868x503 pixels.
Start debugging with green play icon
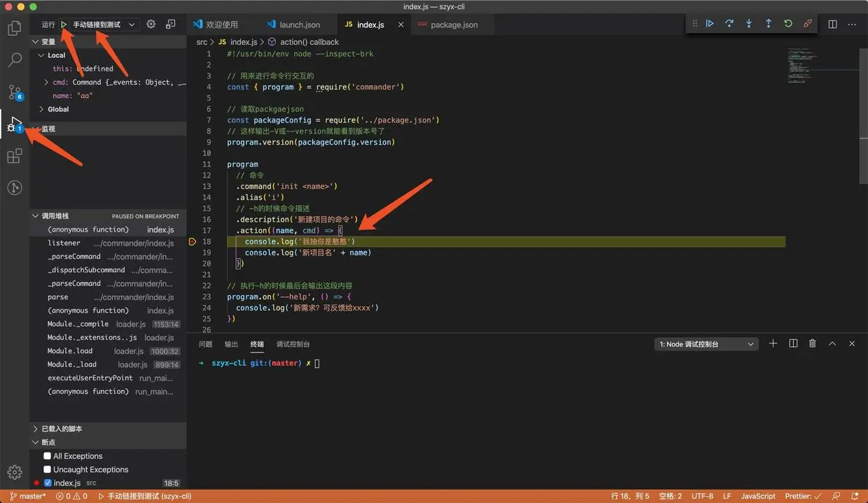[64, 24]
